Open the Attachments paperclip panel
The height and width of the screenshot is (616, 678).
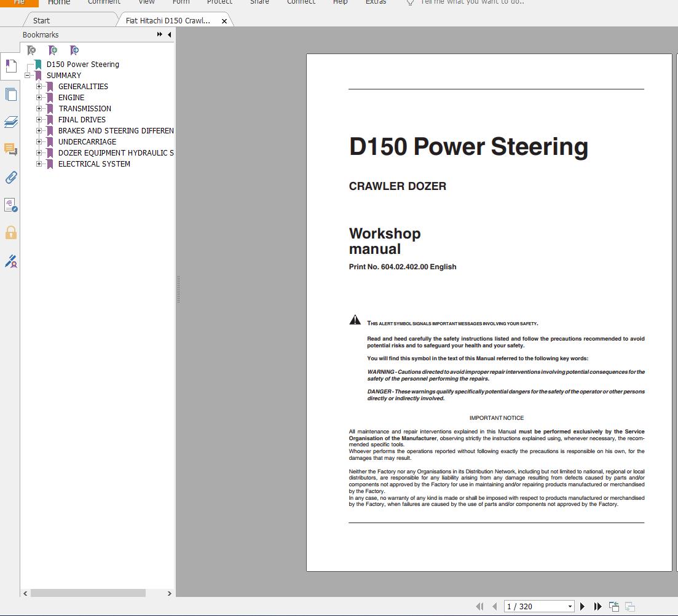(11, 177)
